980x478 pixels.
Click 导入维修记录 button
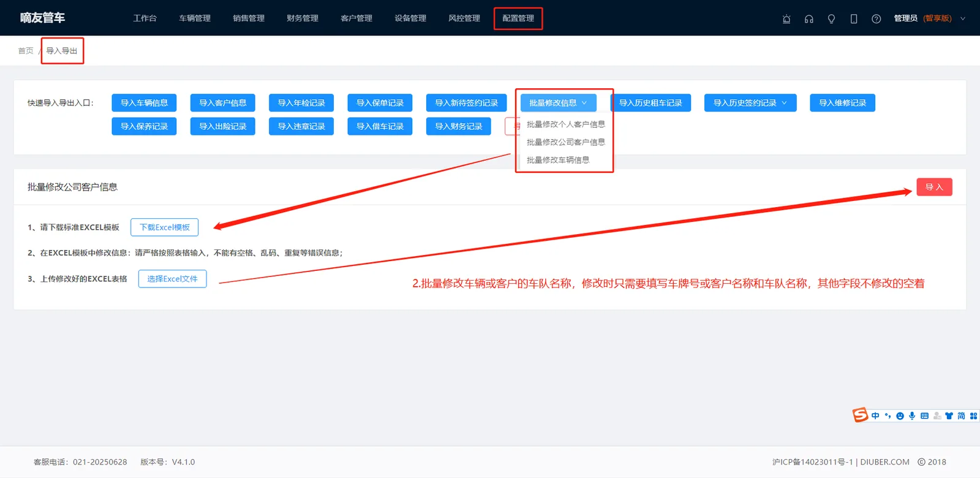click(x=843, y=103)
